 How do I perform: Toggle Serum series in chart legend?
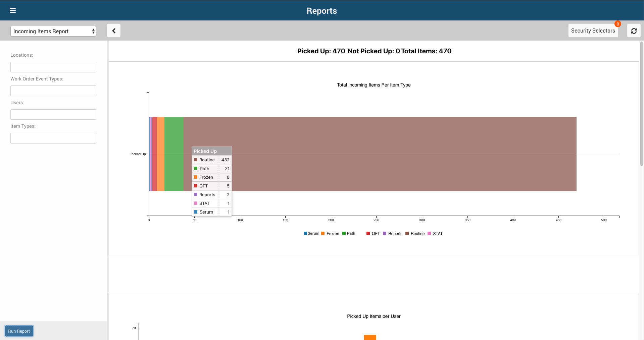tap(311, 233)
